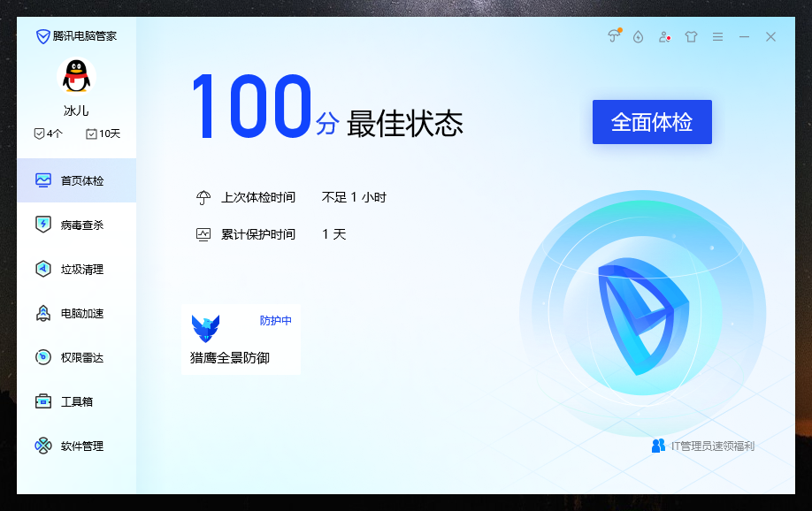
Task: Open the skin shirt icon
Action: [691, 37]
